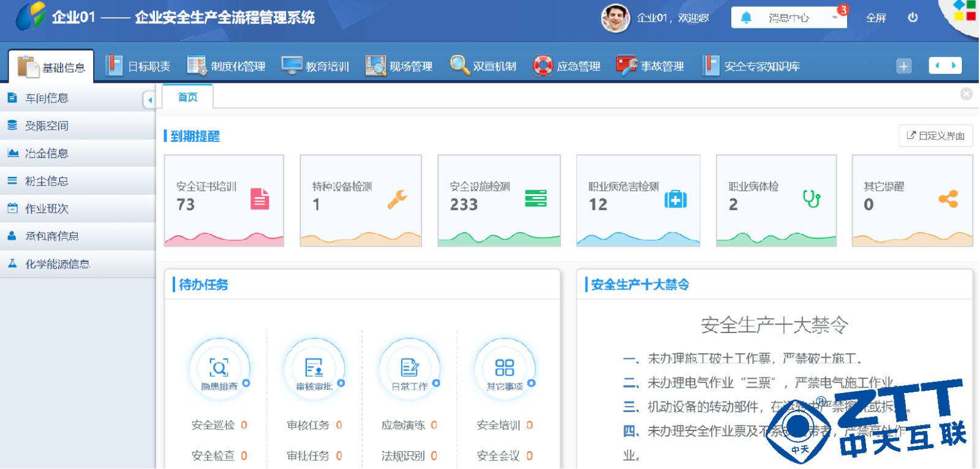The height and width of the screenshot is (469, 980).
Task: Open 安全专家知识库 module
Action: click(752, 66)
